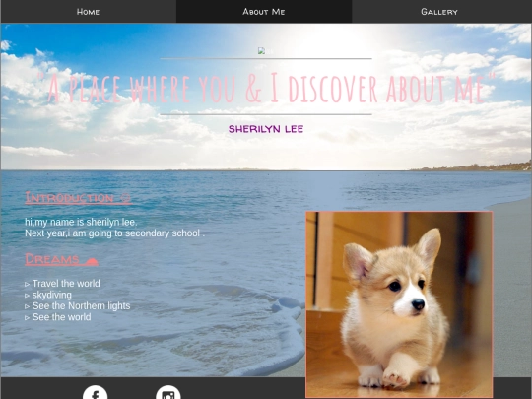Select the About Me navigation tab
The image size is (532, 399).
tap(264, 12)
